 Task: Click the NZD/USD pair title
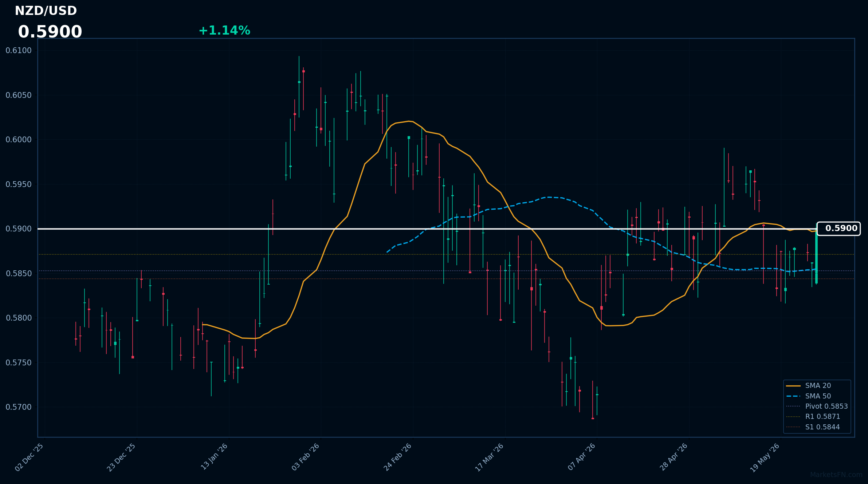(46, 11)
